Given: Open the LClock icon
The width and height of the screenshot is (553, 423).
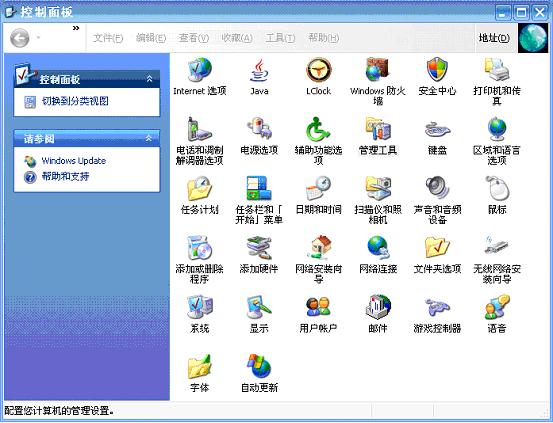Looking at the screenshot, I should coord(318,70).
